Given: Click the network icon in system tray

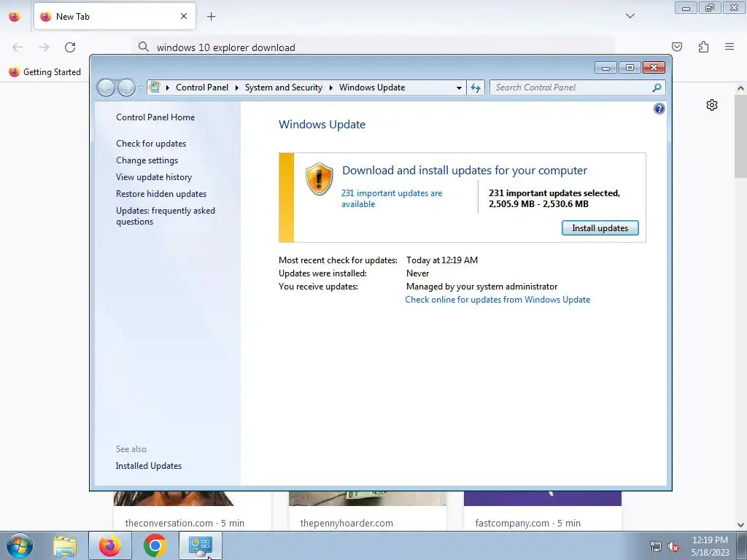Looking at the screenshot, I should click(x=656, y=546).
